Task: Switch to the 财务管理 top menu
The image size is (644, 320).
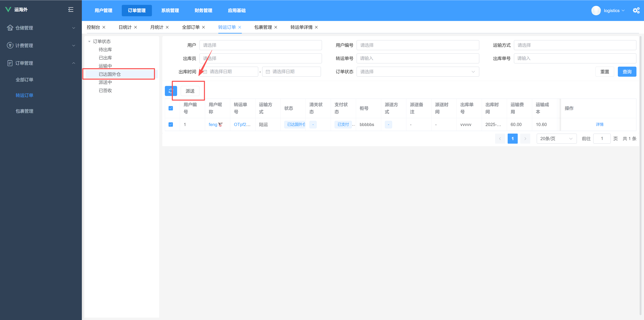Action: (203, 11)
